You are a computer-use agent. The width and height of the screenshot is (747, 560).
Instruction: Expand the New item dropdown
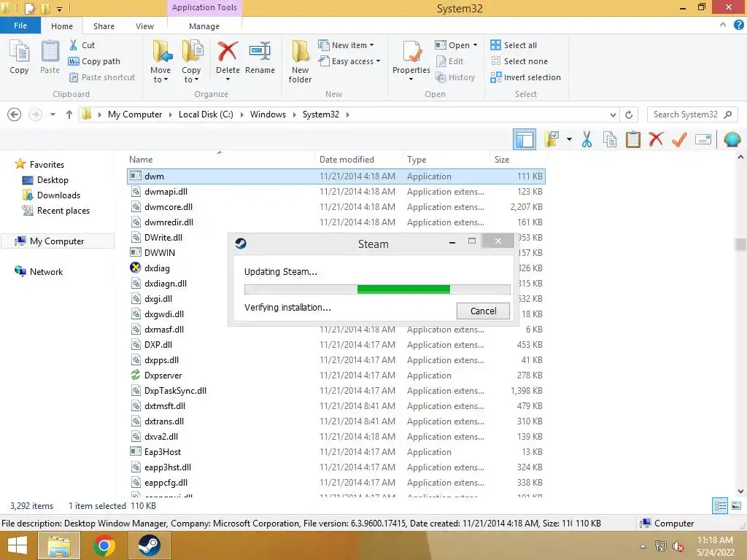tap(371, 45)
